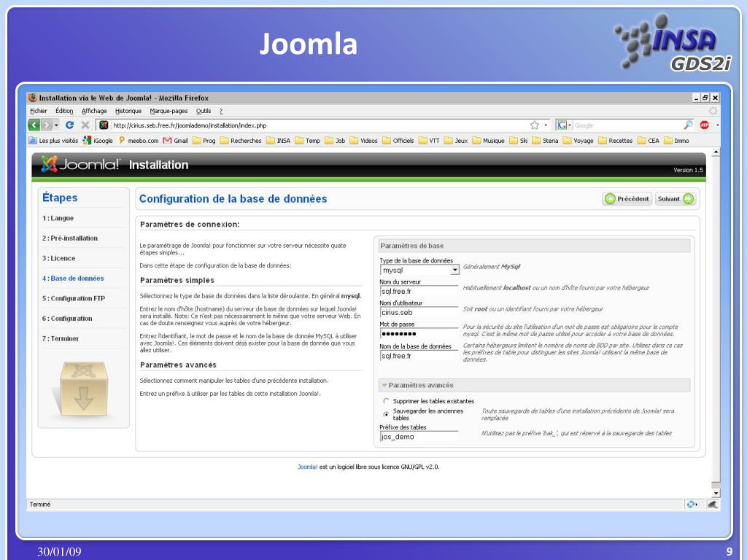Open the iGoogle bookmark
The image size is (747, 560).
(98, 141)
